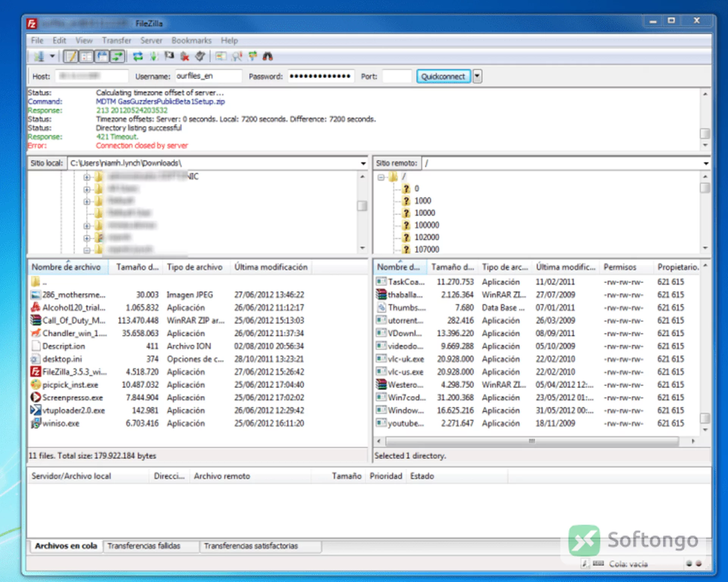Image resolution: width=728 pixels, height=582 pixels.
Task: Open the filename filters dialog icon
Action: 221,57
